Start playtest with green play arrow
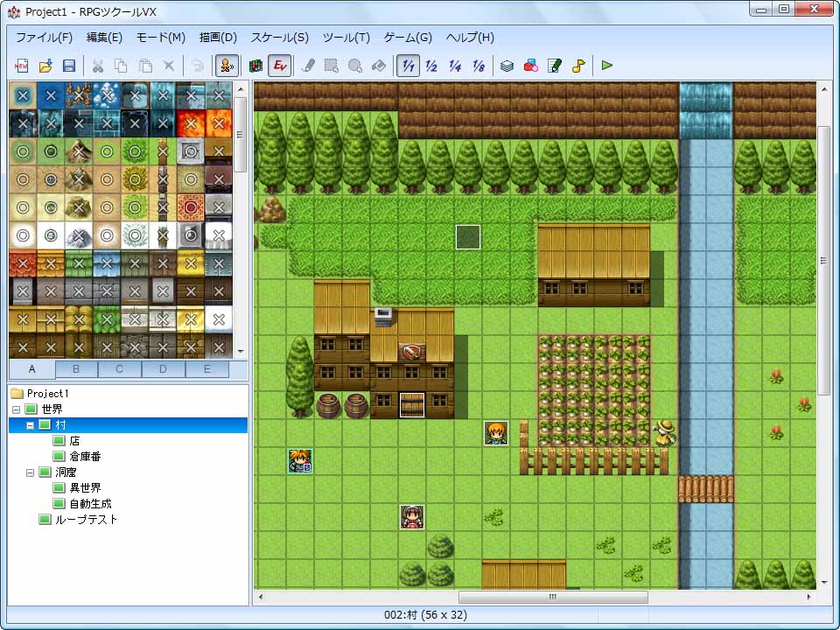The width and height of the screenshot is (840, 630). (x=607, y=66)
